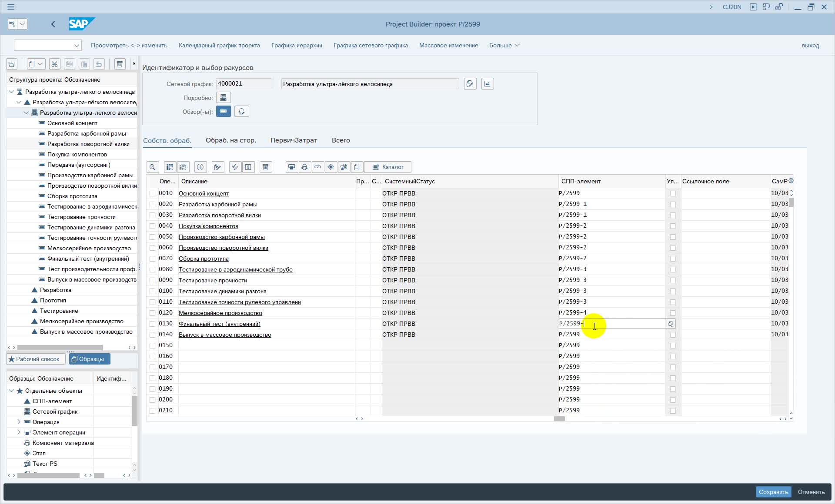Image resolution: width=835 pixels, height=504 pixels.
Task: Collapse the selected network node
Action: click(x=27, y=113)
